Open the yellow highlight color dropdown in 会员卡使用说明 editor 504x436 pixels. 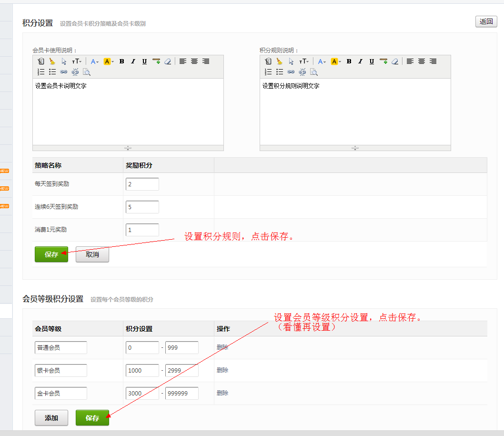point(109,61)
